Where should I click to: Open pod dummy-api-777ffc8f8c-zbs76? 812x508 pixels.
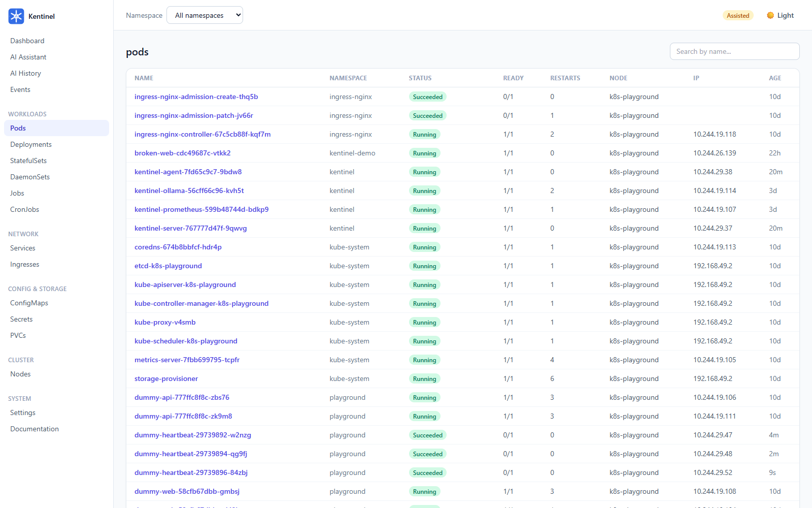point(182,397)
